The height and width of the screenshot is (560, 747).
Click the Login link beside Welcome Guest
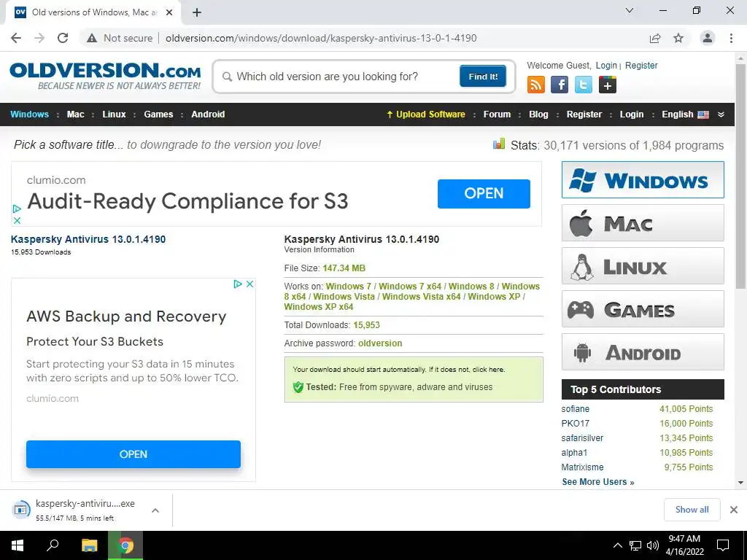click(x=606, y=65)
